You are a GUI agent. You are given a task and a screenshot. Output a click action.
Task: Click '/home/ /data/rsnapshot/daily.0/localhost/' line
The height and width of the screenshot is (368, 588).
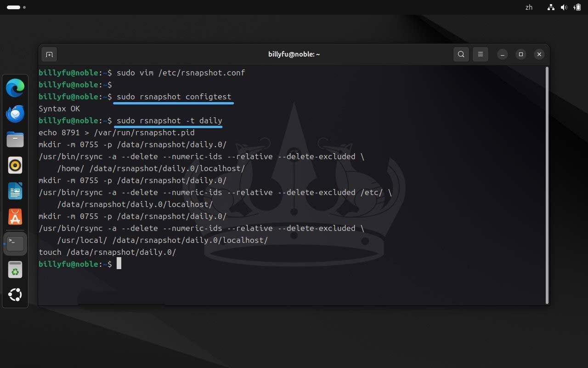pyautogui.click(x=151, y=168)
